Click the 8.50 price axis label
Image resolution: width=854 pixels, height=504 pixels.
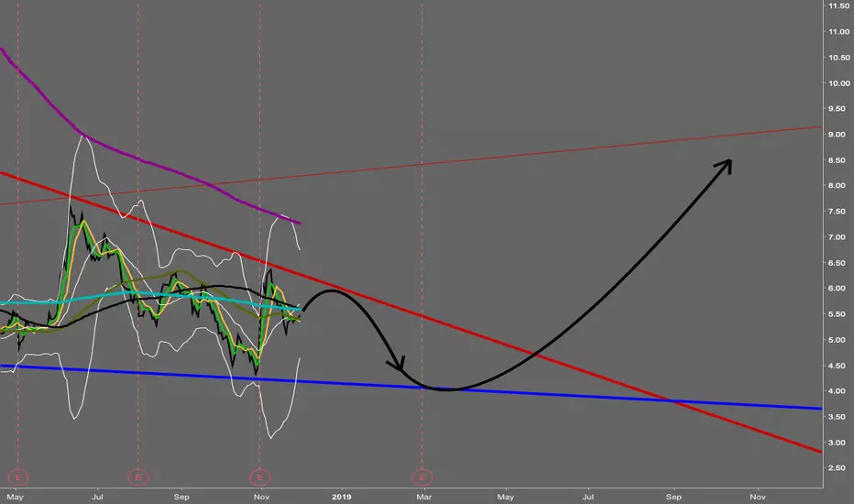pyautogui.click(x=838, y=160)
